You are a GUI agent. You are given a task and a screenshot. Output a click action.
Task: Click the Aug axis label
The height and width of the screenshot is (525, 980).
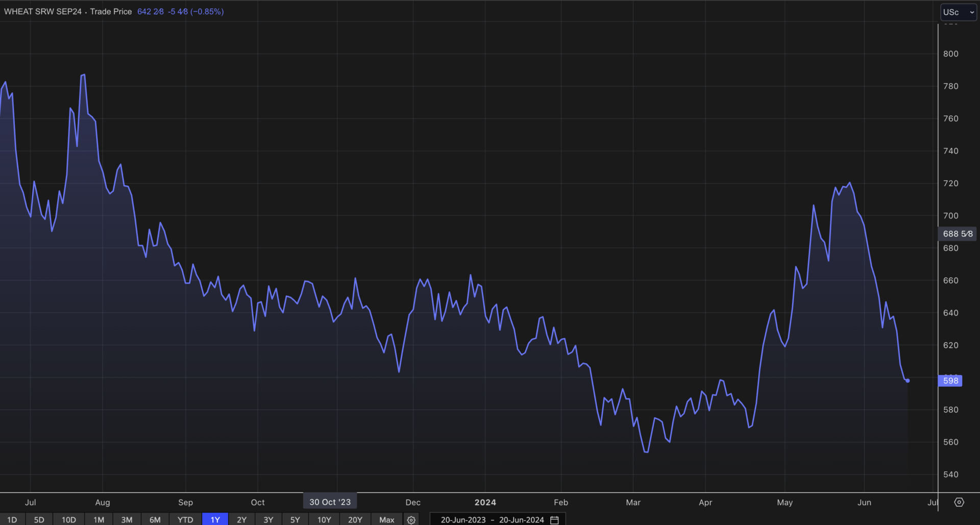point(103,502)
